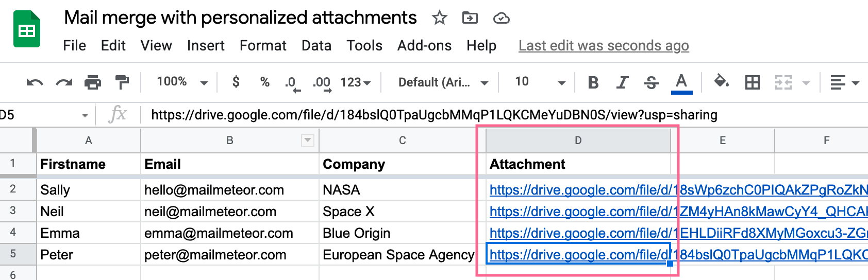Open Sally's Drive attachment link
The image size is (868, 280).
(x=678, y=190)
